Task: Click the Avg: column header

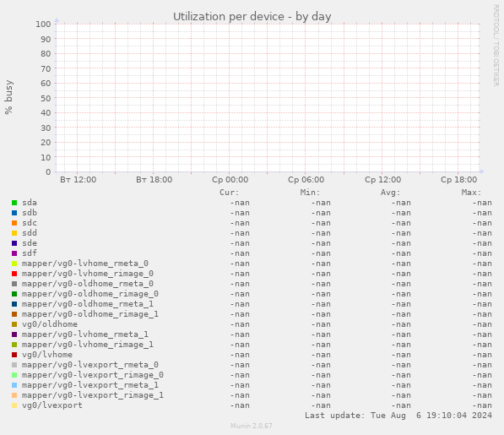Action: click(391, 193)
